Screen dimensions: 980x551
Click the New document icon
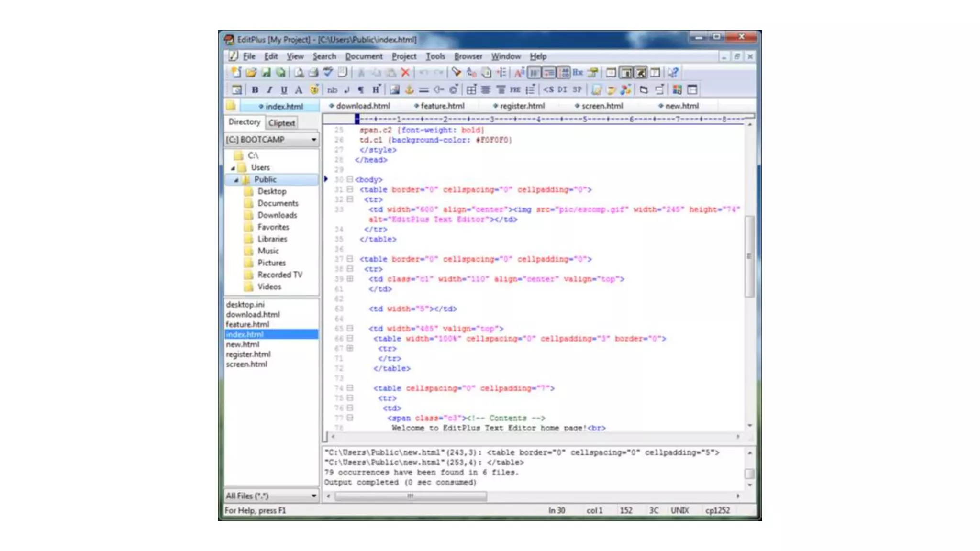coord(236,73)
